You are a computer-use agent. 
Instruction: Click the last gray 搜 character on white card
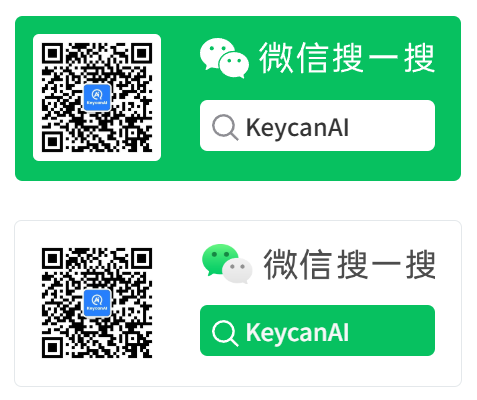coord(420,264)
